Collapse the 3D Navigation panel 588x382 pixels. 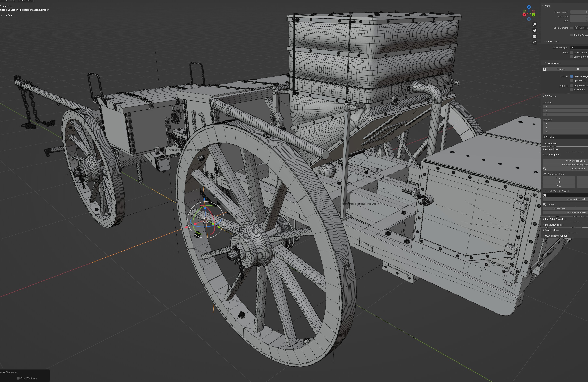pyautogui.click(x=552, y=155)
